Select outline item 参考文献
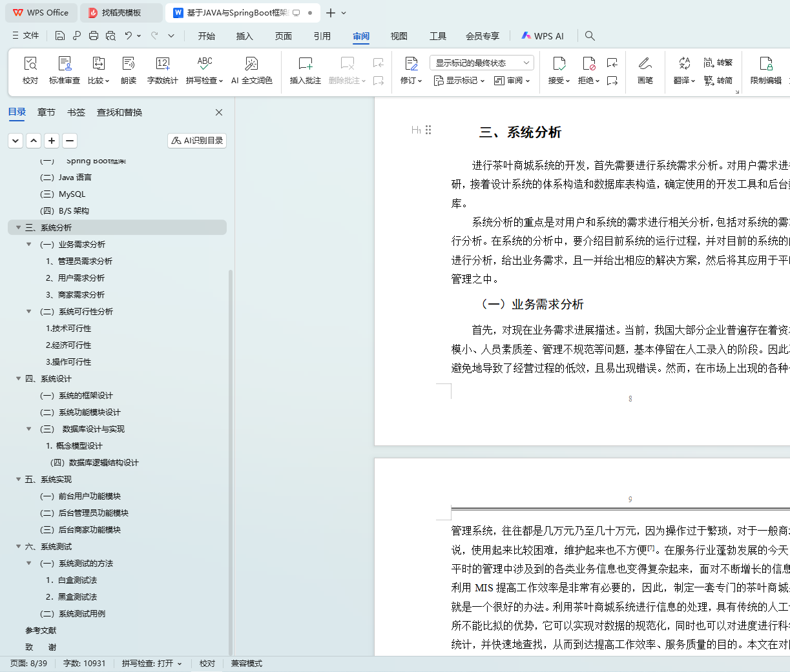Viewport: 790px width, 672px height. coord(41,630)
